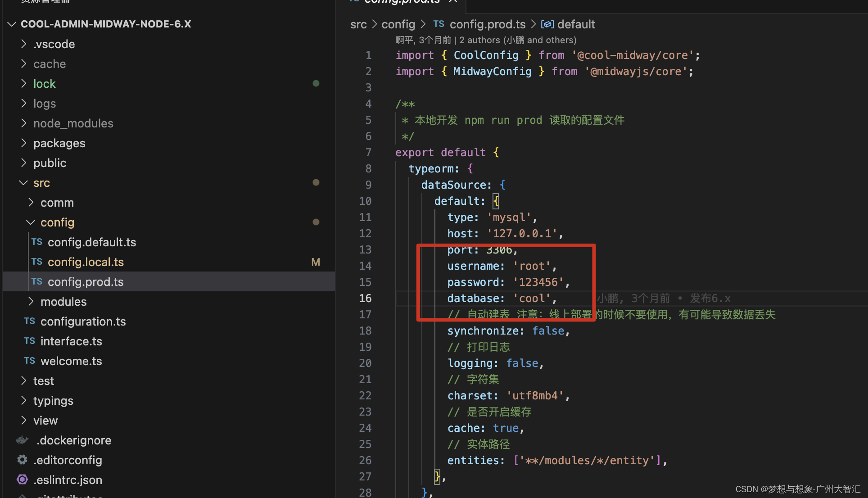Click the entities path string on line 26
Screen dimensions: 868x498
587,461
